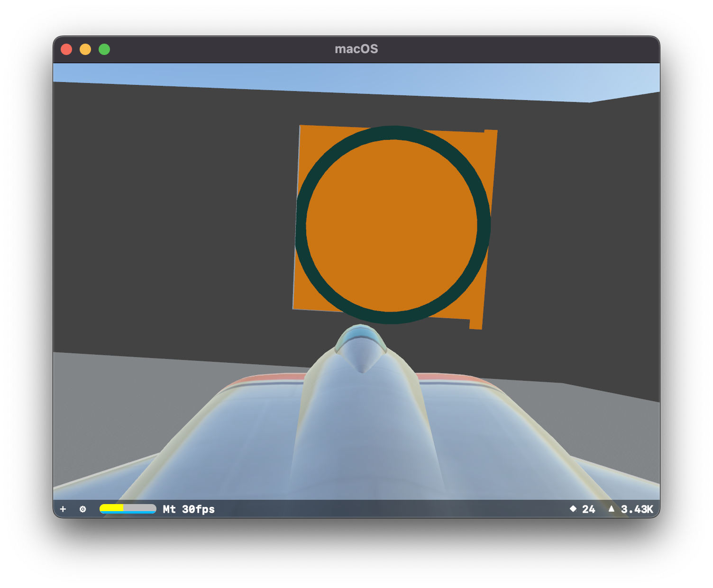Open the settings gear in the stats bar

pos(83,509)
